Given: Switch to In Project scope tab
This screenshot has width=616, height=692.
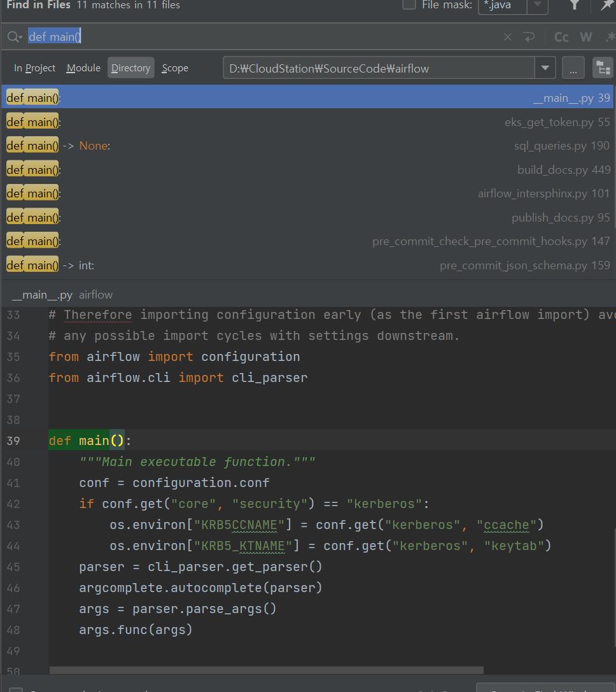Looking at the screenshot, I should tap(34, 68).
